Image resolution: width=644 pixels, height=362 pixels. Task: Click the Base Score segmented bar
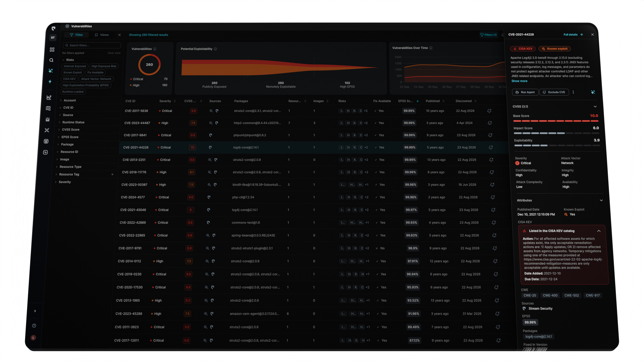coord(555,121)
